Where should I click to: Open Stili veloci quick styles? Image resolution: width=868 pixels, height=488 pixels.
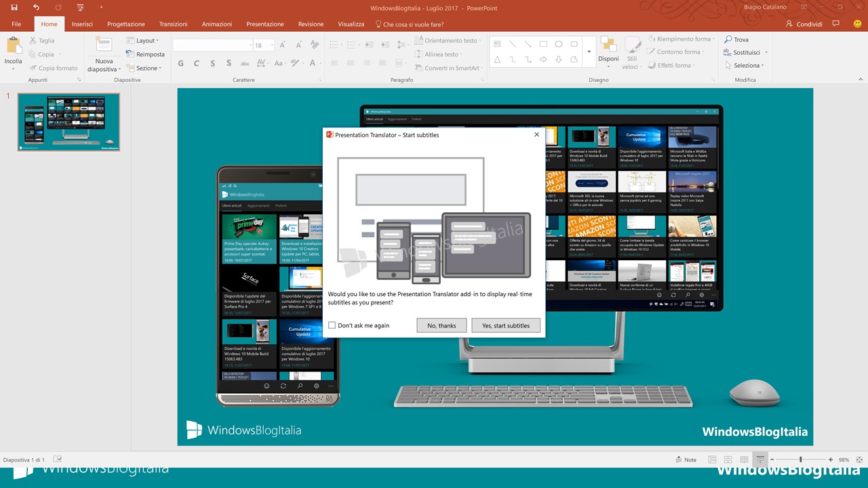tap(632, 52)
